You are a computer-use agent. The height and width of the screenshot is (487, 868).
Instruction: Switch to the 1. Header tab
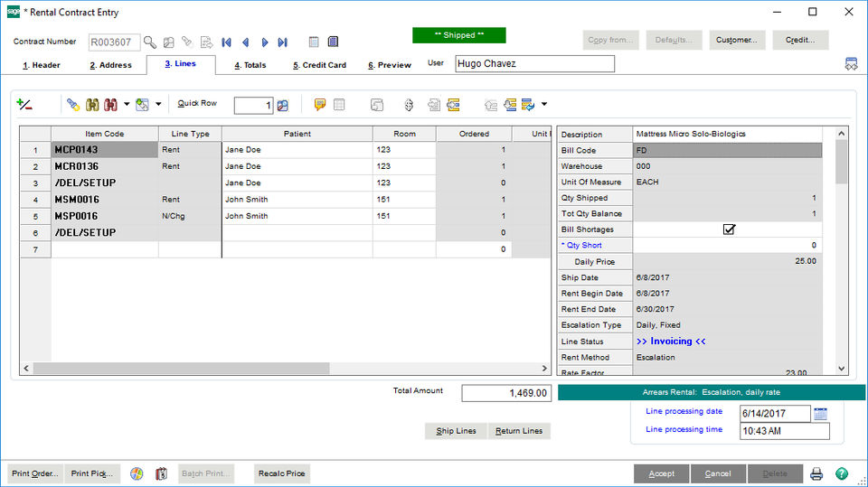41,65
